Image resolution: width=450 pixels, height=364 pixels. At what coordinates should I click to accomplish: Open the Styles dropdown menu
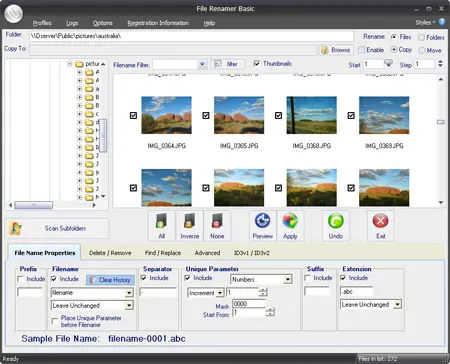[425, 22]
